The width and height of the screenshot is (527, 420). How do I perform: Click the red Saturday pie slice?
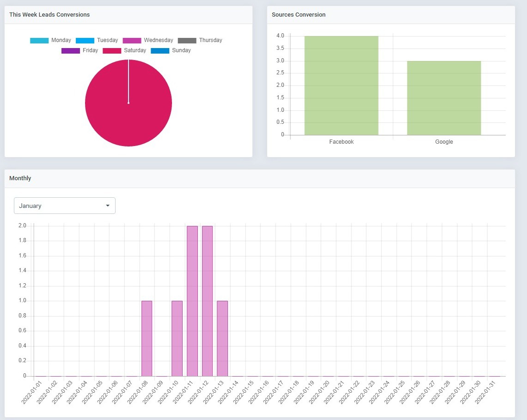pos(129,116)
